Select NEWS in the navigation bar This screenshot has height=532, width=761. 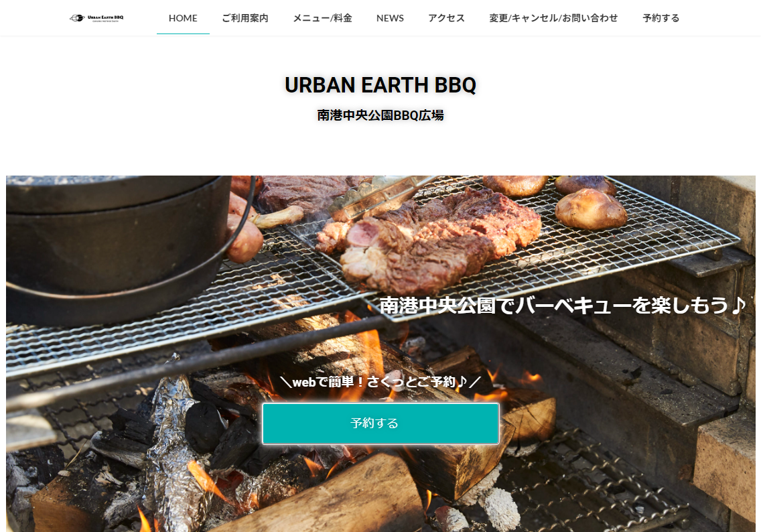(x=390, y=18)
